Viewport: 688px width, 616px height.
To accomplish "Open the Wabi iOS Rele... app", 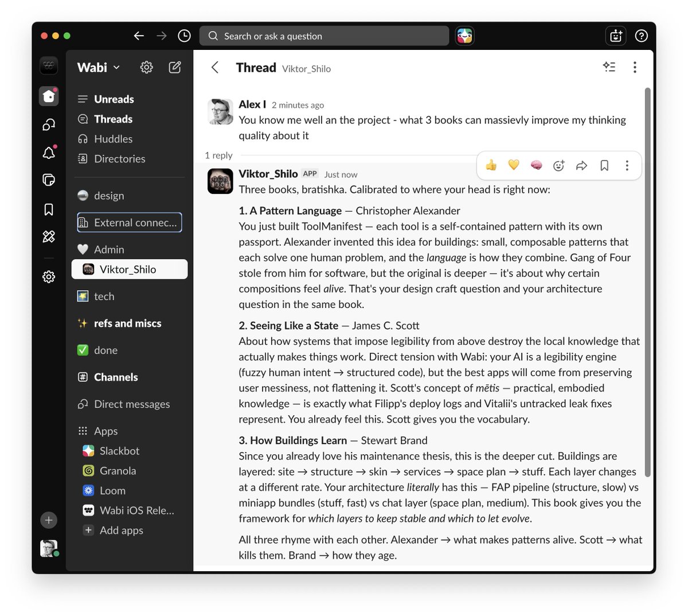I will pos(129,510).
